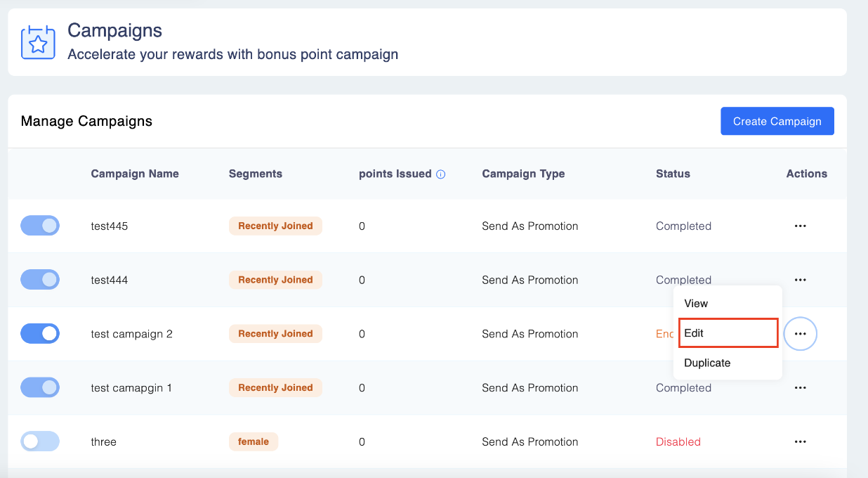Viewport: 868px width, 478px height.
Task: Enable the campaign three switch
Action: pos(40,441)
